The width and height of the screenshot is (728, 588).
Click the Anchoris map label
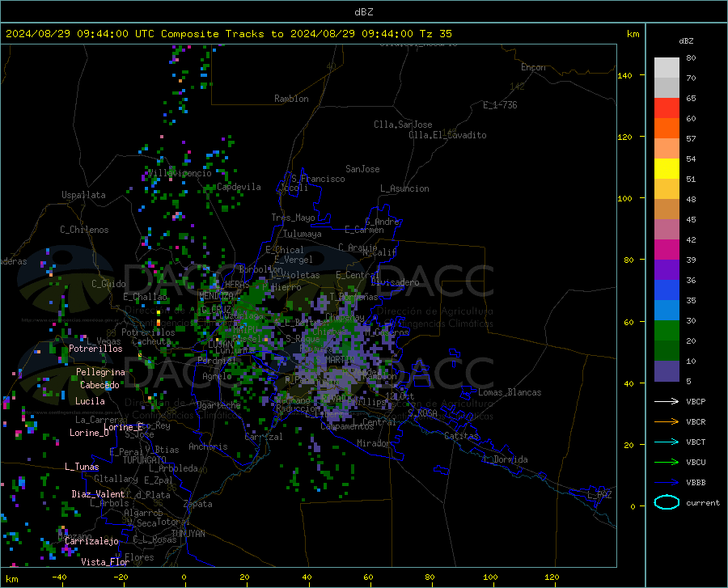208,447
